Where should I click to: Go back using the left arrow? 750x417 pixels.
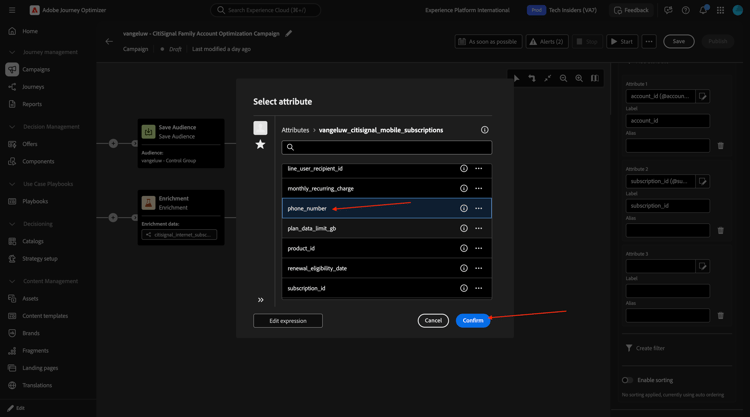coord(109,41)
